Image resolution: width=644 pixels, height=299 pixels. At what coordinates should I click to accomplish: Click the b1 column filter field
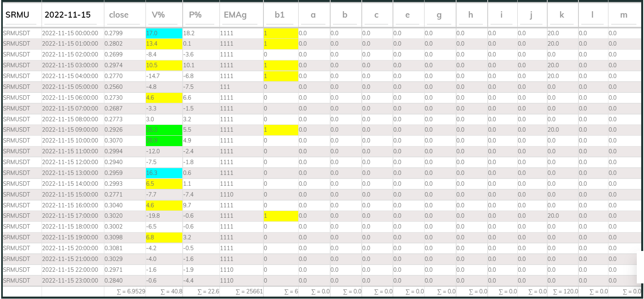280,15
